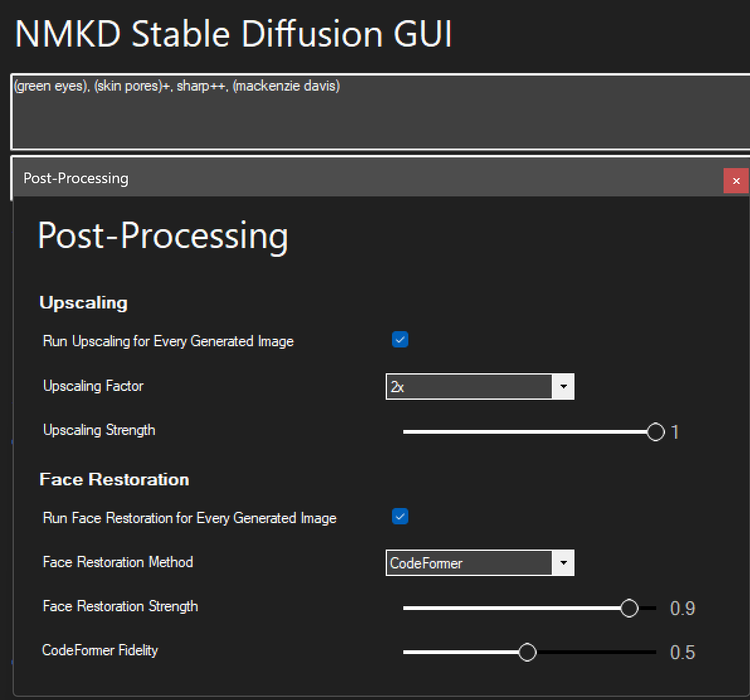Close the Post-Processing dialog

point(736,181)
